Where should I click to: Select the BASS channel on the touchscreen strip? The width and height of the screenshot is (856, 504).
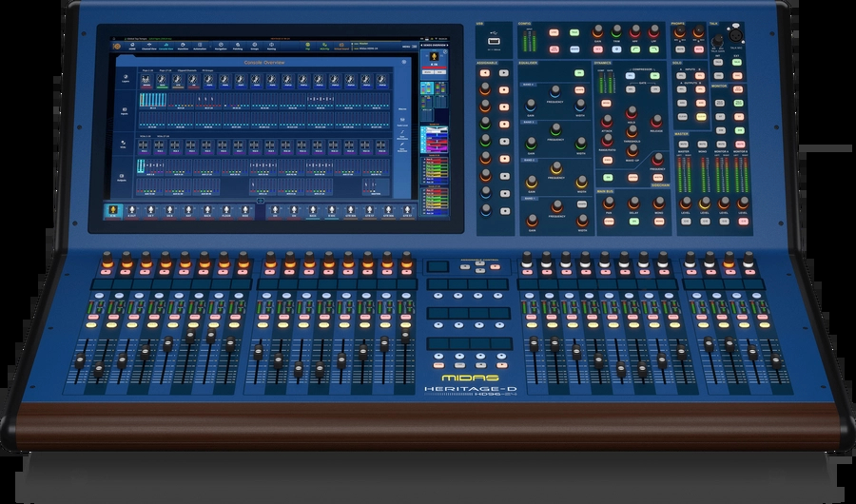312,211
